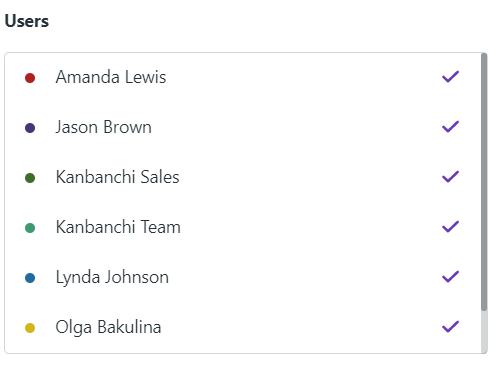This screenshot has height=367, width=499.
Task: Click the blue dot for Lynda Johnson
Action: click(x=30, y=278)
